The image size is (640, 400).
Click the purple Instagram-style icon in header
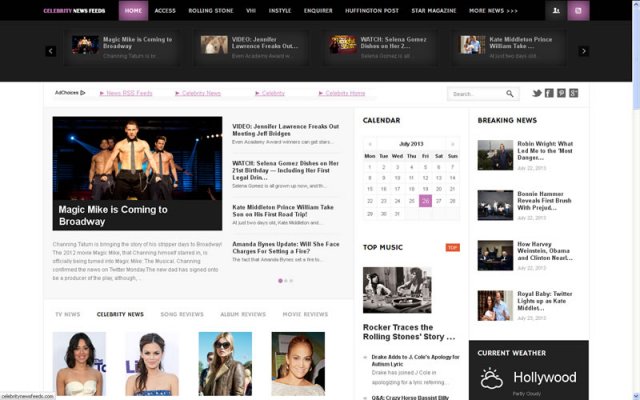pyautogui.click(x=578, y=11)
